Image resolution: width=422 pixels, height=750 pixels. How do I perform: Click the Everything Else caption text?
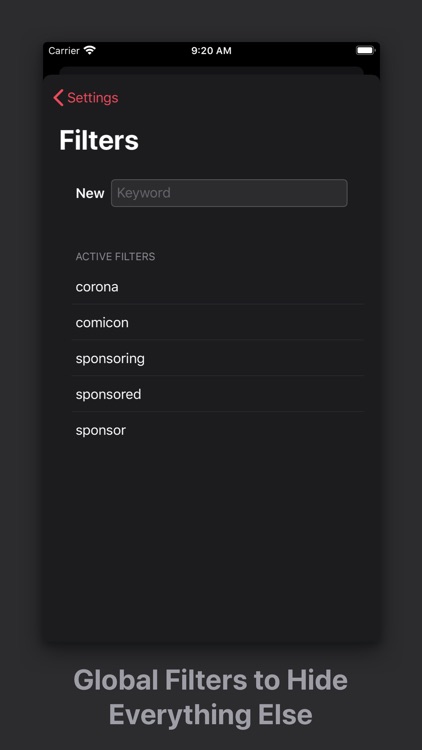[211, 715]
